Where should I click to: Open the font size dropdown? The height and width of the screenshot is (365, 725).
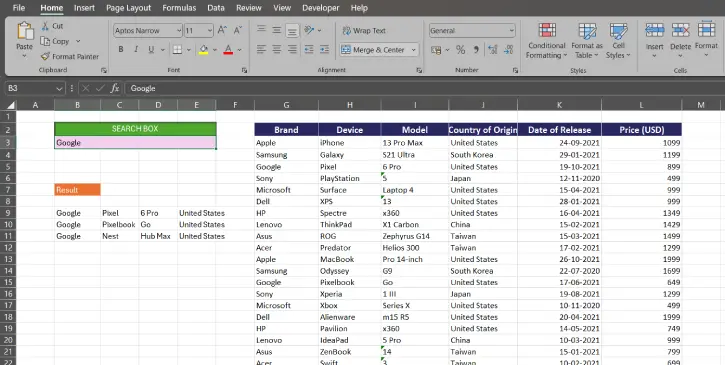tap(210, 31)
